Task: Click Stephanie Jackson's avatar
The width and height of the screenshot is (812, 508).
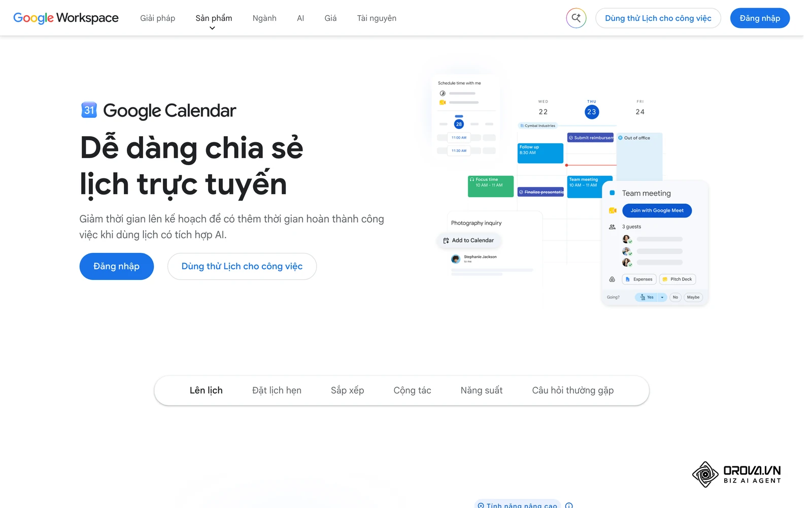Action: click(x=456, y=259)
